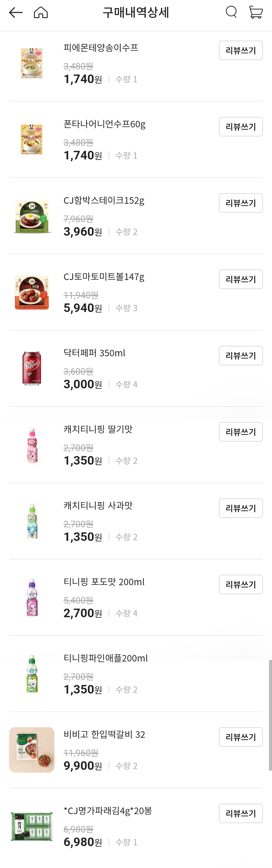
Task: Click 리뷰쓰기 for 티니핑 포도맛 200ml
Action: (x=241, y=585)
